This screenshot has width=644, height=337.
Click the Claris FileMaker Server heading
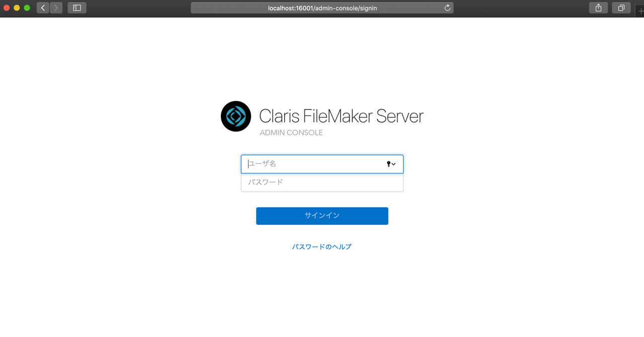click(x=341, y=116)
